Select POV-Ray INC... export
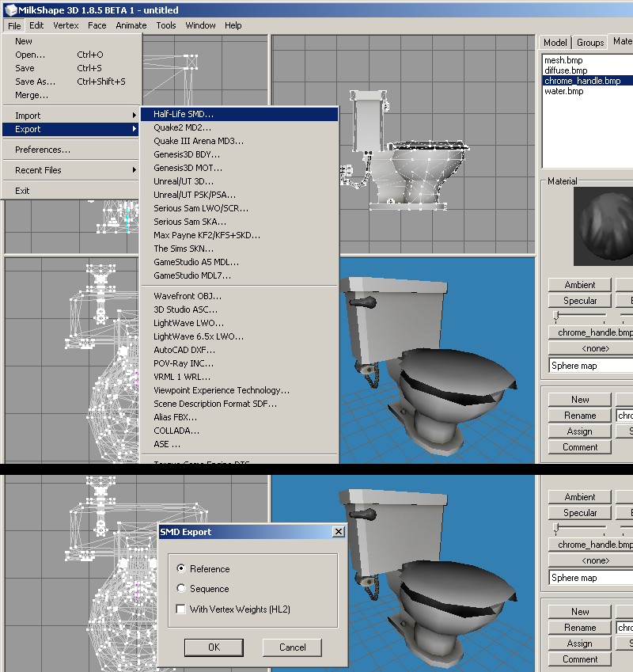The height and width of the screenshot is (672, 633). [x=240, y=363]
